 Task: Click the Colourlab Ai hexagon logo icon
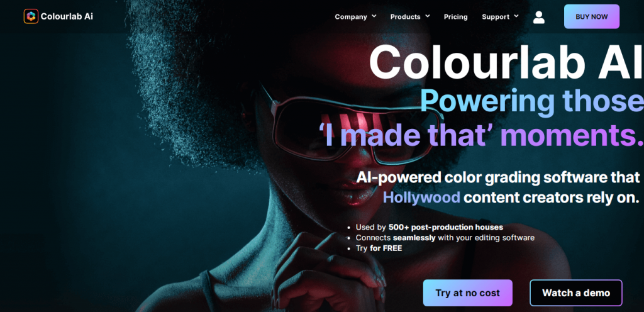click(x=31, y=16)
